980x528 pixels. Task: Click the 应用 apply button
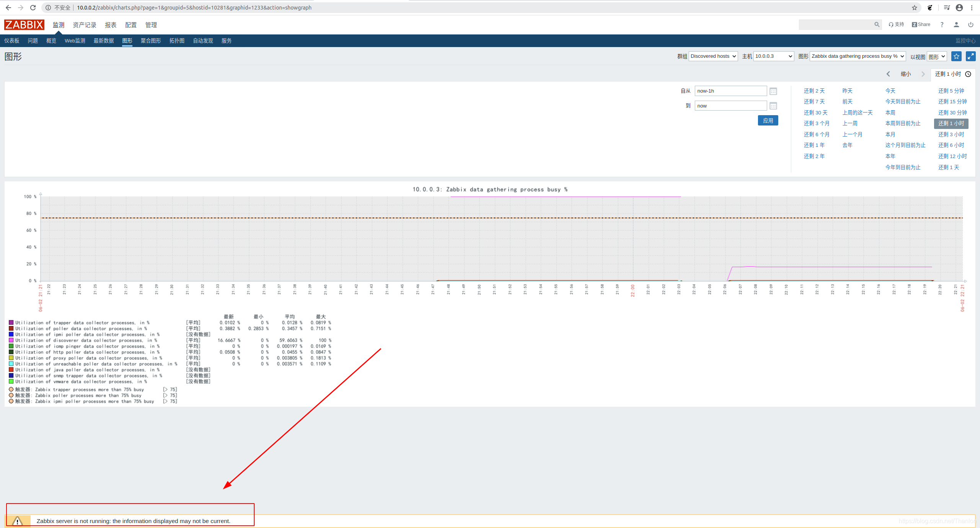[x=768, y=121]
